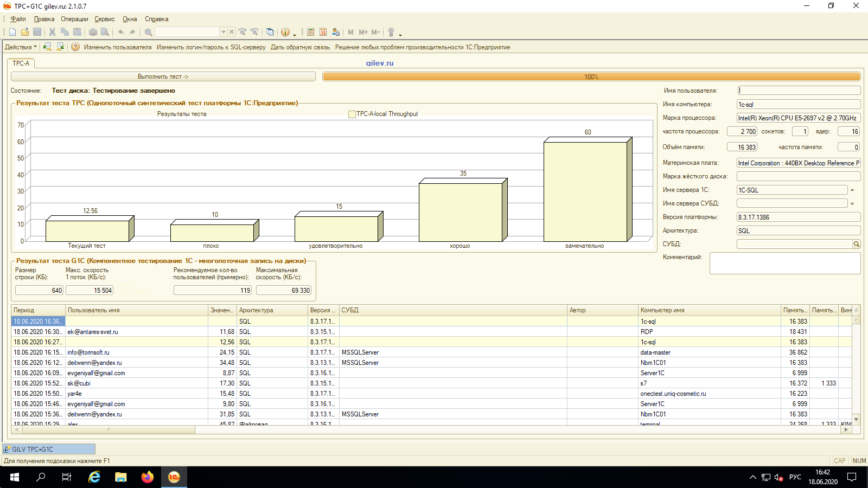Open File Explorer from the taskbar
The width and height of the screenshot is (868, 488).
(x=120, y=477)
